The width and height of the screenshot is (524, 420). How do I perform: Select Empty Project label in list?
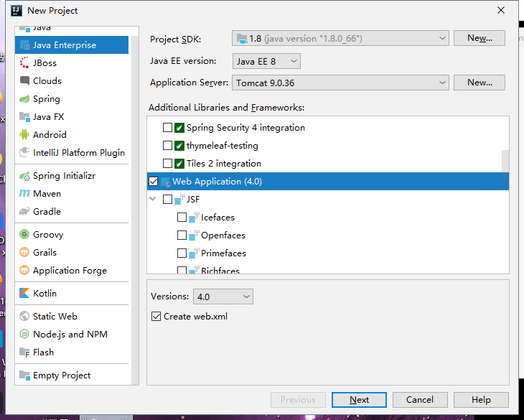(x=62, y=375)
